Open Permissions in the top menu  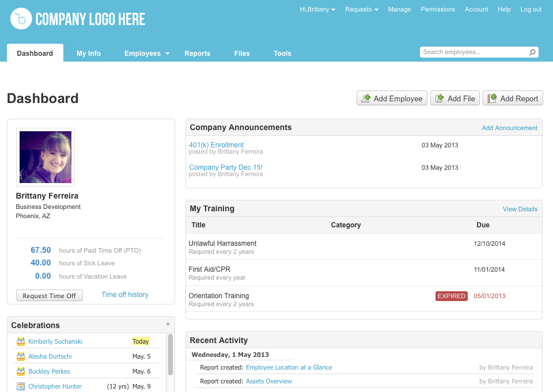tap(437, 9)
